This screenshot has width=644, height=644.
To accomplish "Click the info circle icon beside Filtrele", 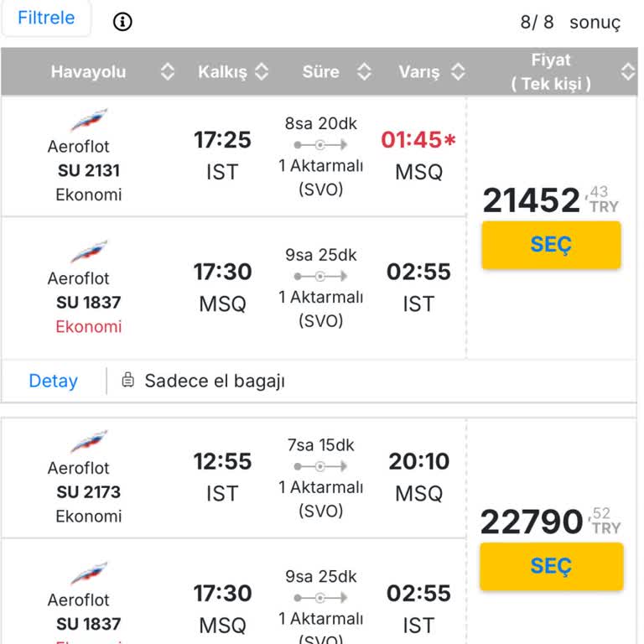I will pos(123,22).
